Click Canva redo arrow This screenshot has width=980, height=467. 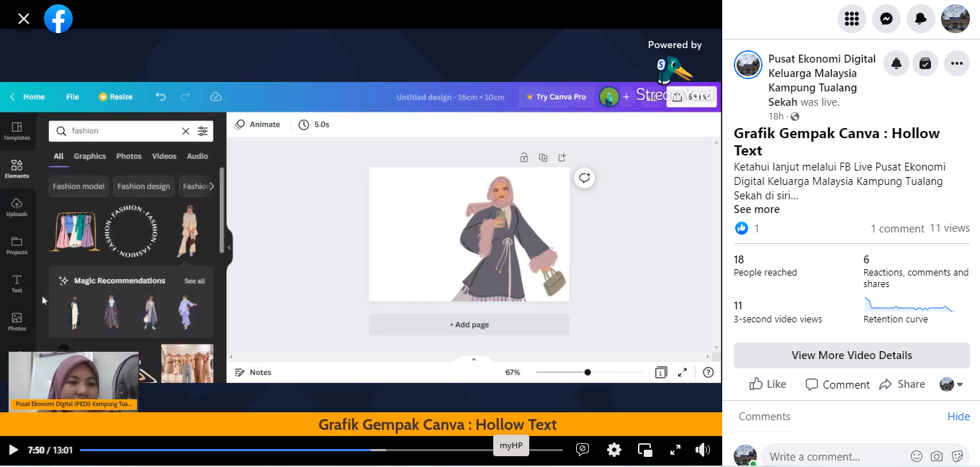185,96
